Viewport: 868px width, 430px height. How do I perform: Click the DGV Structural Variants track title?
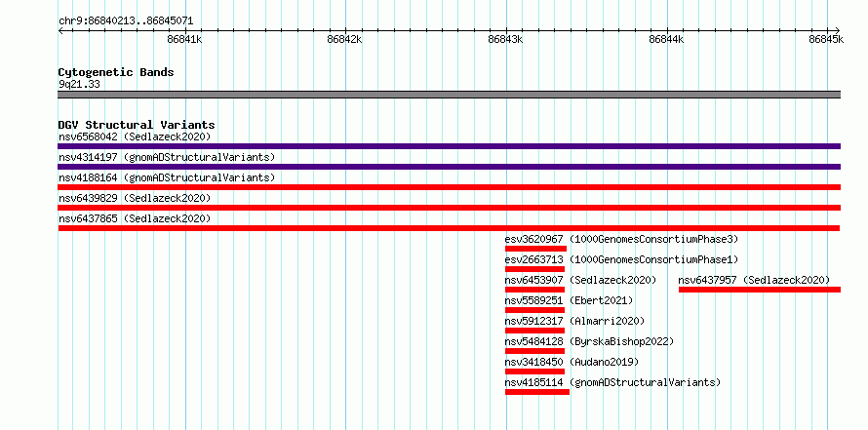tap(137, 125)
